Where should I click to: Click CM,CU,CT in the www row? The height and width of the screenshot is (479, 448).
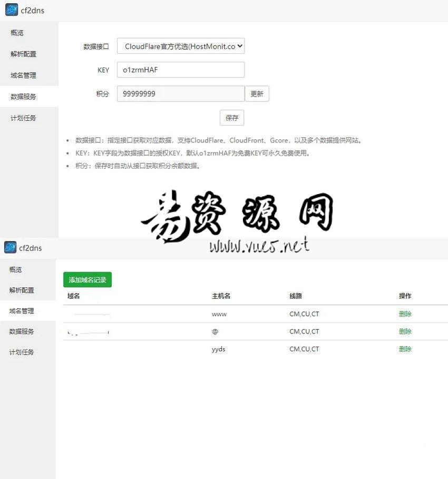click(x=304, y=314)
